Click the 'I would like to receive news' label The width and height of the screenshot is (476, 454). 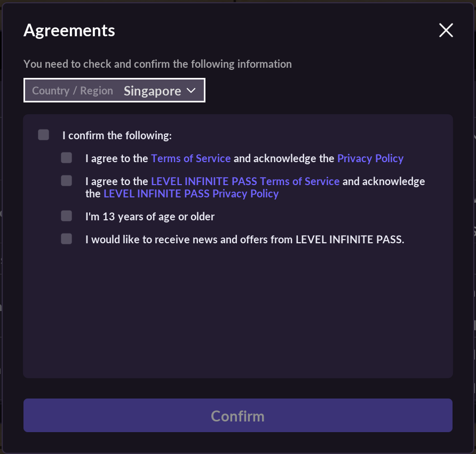tap(244, 239)
